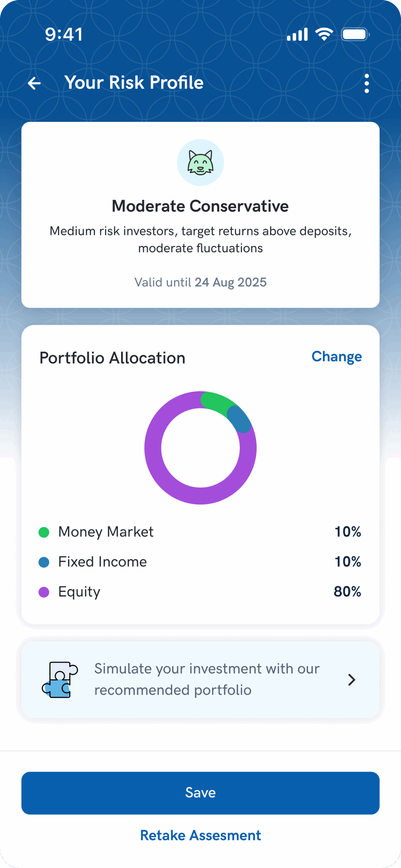The image size is (401, 868).
Task: Click the purple Equity legend dot
Action: (x=44, y=592)
